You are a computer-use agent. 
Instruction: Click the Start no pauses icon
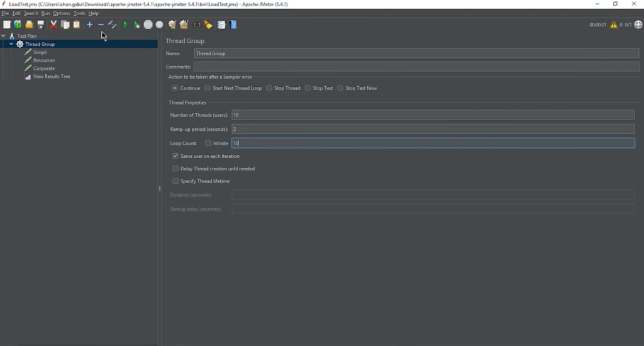[x=136, y=25]
